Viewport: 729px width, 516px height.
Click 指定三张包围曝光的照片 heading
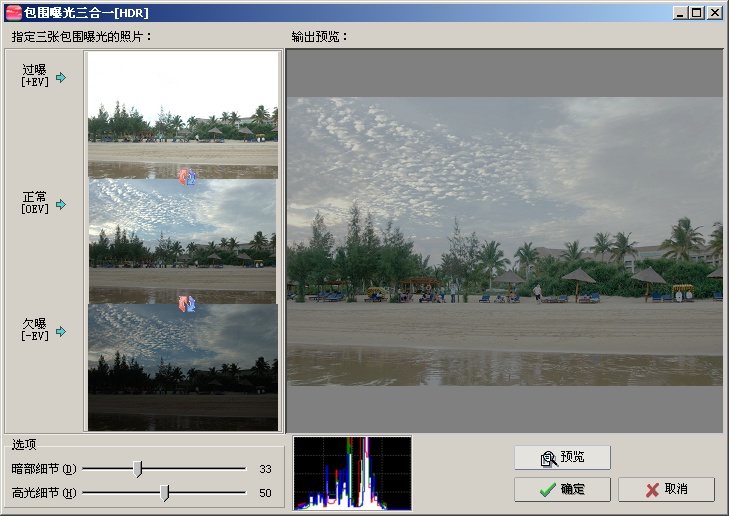(x=81, y=37)
